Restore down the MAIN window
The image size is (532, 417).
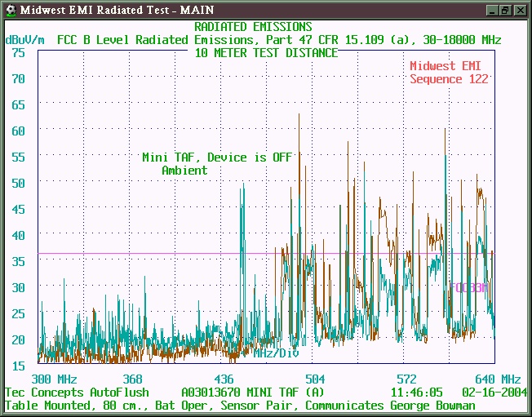click(x=505, y=10)
